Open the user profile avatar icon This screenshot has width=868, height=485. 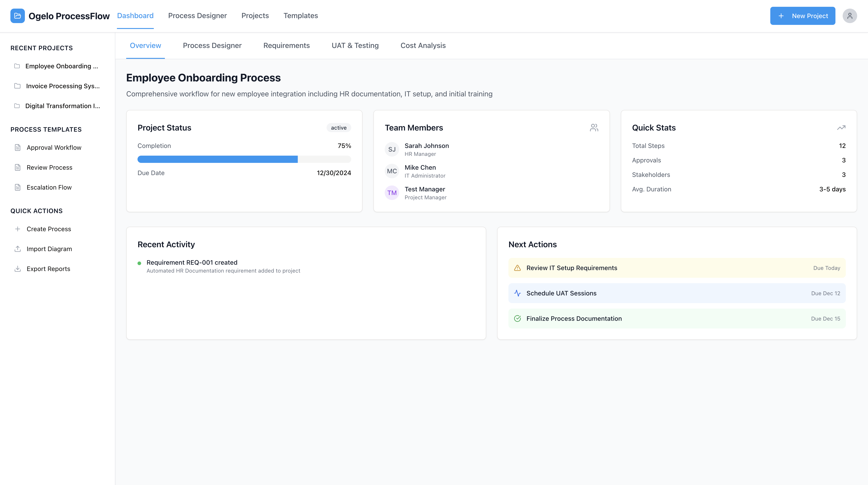tap(849, 16)
